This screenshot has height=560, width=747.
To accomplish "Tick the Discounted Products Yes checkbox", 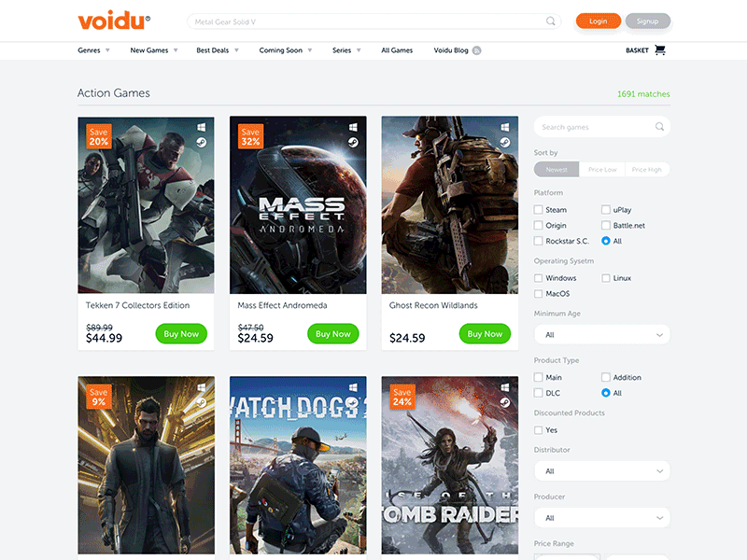I will pyautogui.click(x=539, y=430).
